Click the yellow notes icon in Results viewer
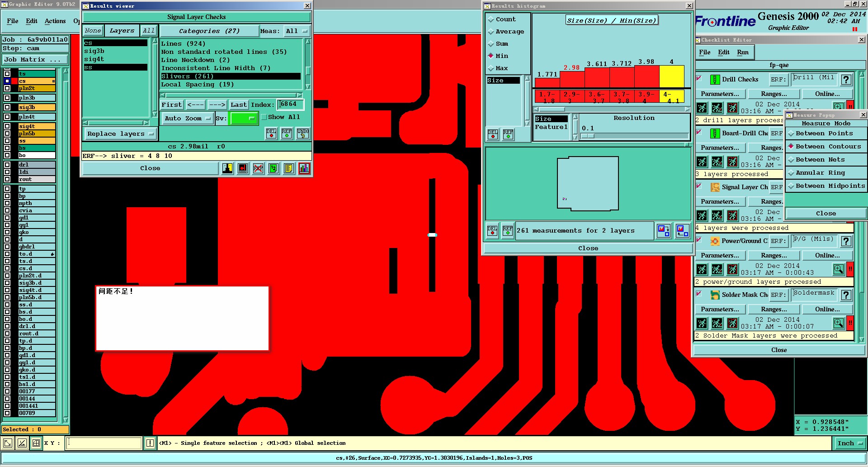Screen dimensions: 868x467 pyautogui.click(x=289, y=168)
